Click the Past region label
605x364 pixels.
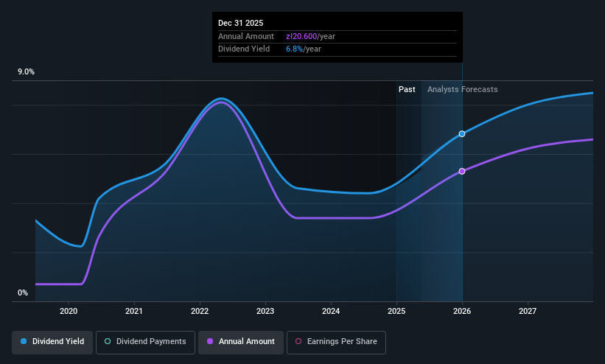click(407, 89)
